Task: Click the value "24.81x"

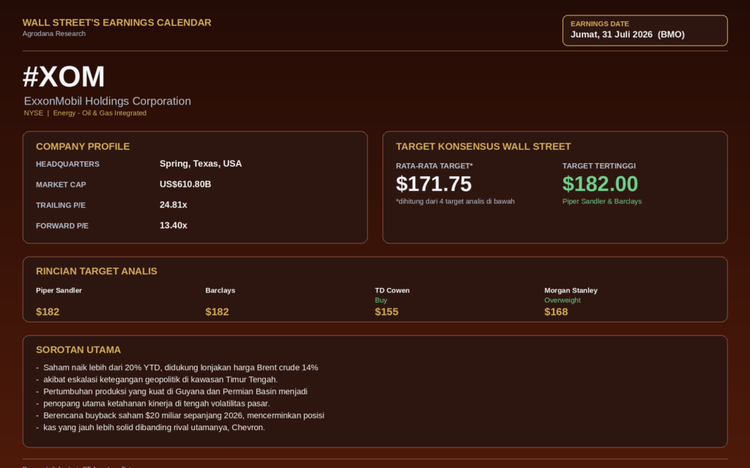Action: (x=173, y=205)
